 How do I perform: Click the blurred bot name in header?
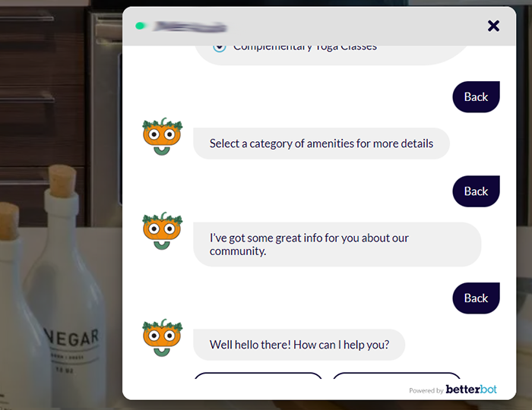coord(190,27)
